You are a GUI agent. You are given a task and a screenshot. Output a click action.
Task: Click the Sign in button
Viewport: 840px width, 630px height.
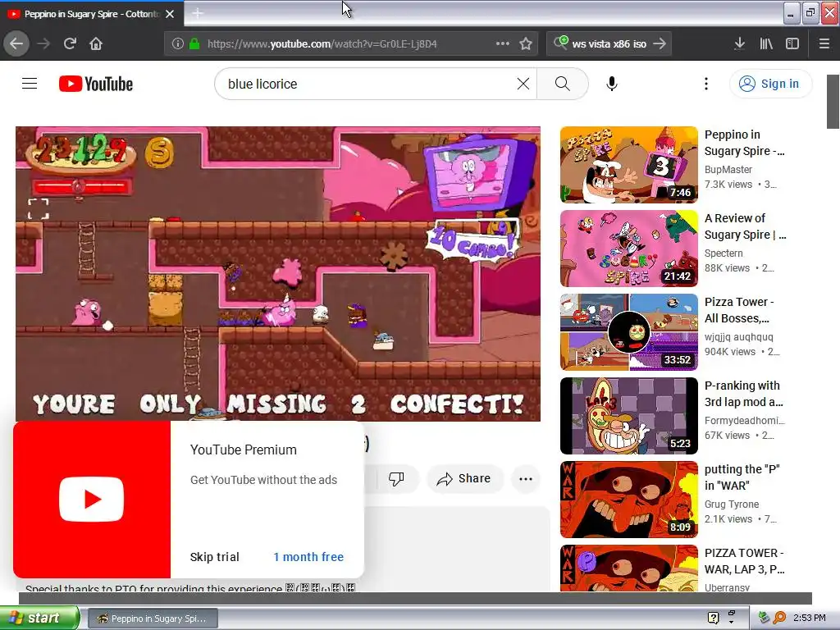(x=770, y=84)
